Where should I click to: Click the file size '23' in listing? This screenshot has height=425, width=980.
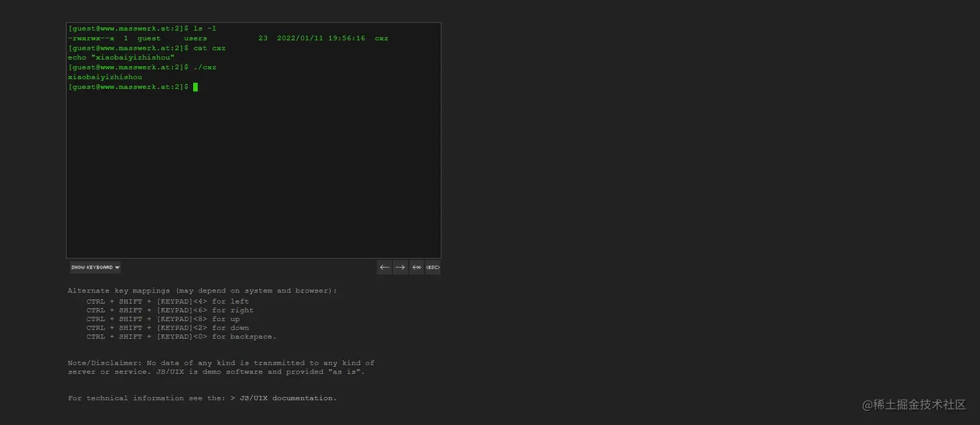click(263, 38)
